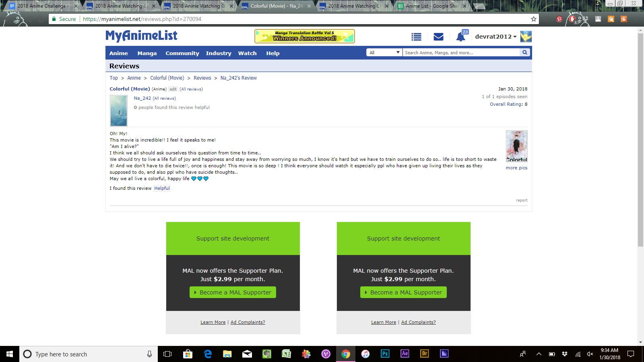
Task: Open File Explorer from the taskbar
Action: (227, 354)
